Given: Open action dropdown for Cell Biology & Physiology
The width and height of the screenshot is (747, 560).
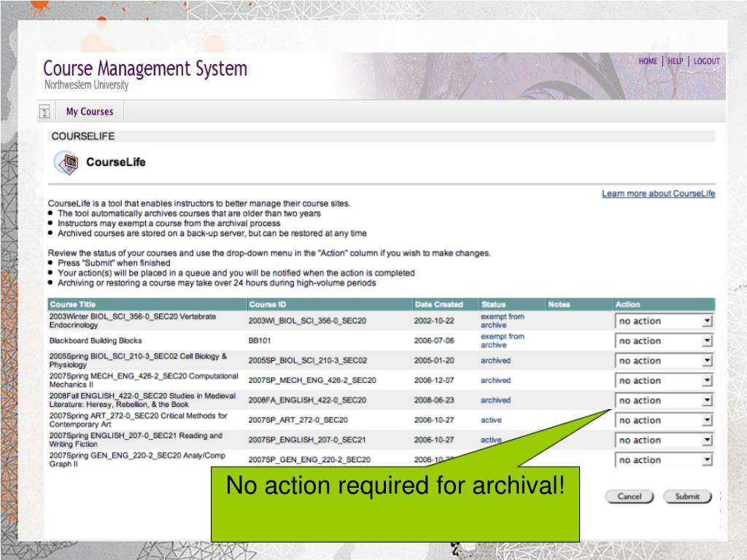Looking at the screenshot, I should [x=664, y=361].
